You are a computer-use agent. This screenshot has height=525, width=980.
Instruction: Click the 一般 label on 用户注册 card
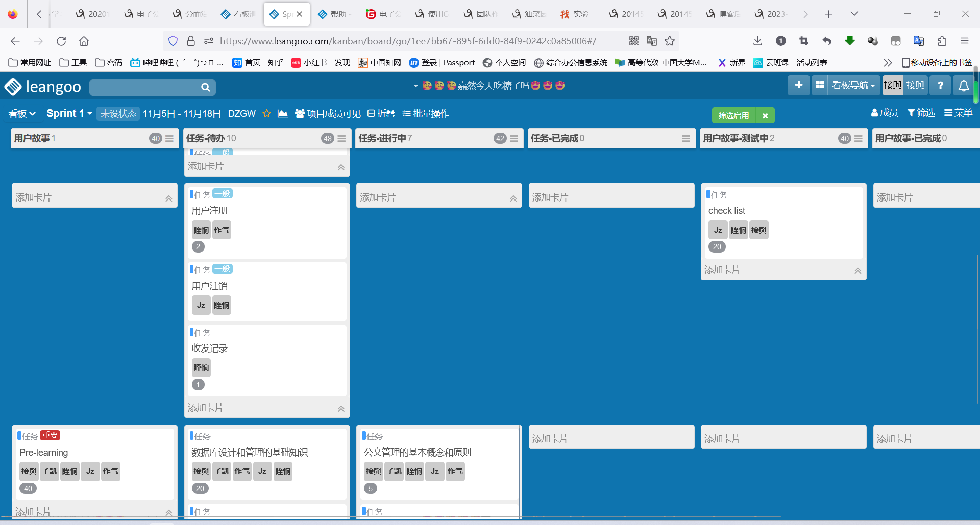tap(223, 194)
